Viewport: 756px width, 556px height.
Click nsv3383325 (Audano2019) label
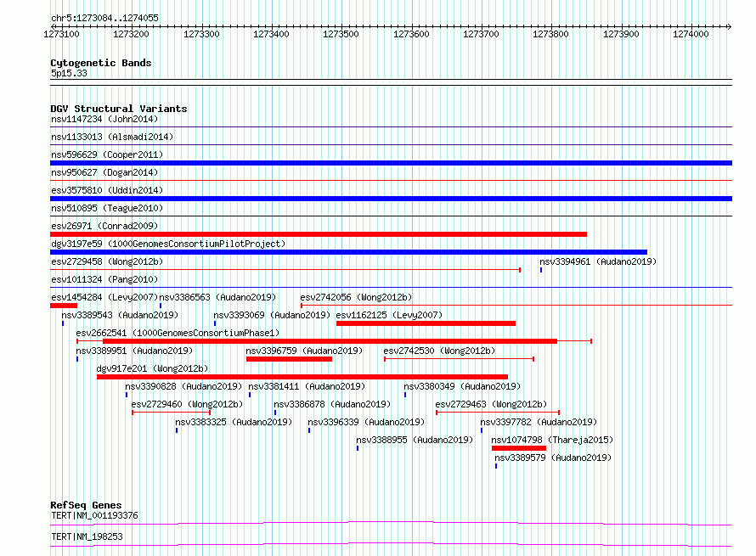(234, 422)
